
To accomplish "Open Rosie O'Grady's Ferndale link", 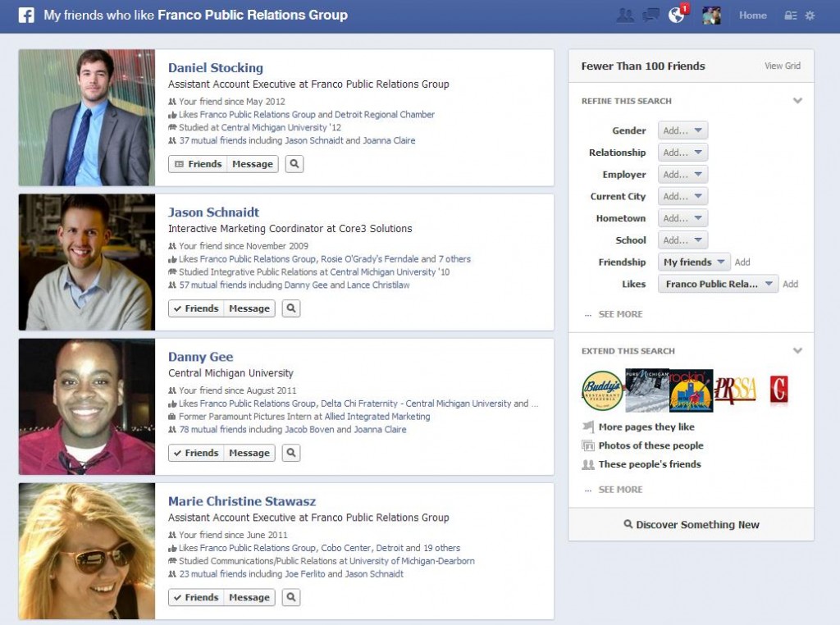I will [x=370, y=259].
